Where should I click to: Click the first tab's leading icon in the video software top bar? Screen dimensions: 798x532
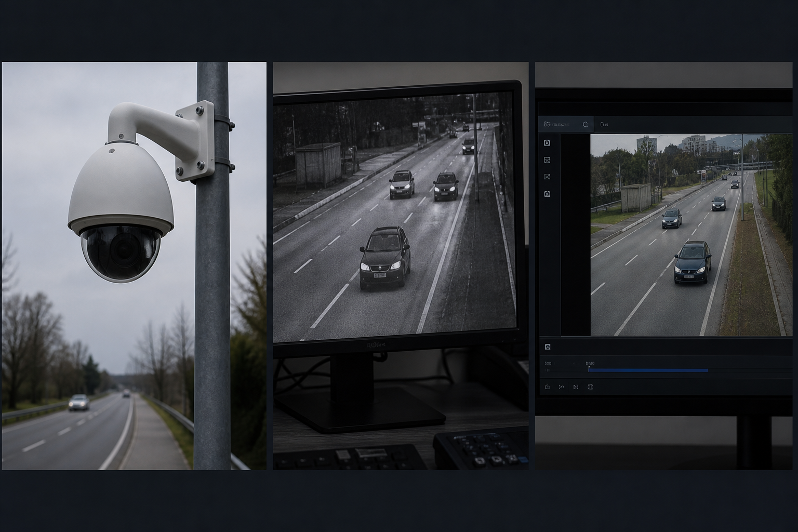tap(547, 125)
